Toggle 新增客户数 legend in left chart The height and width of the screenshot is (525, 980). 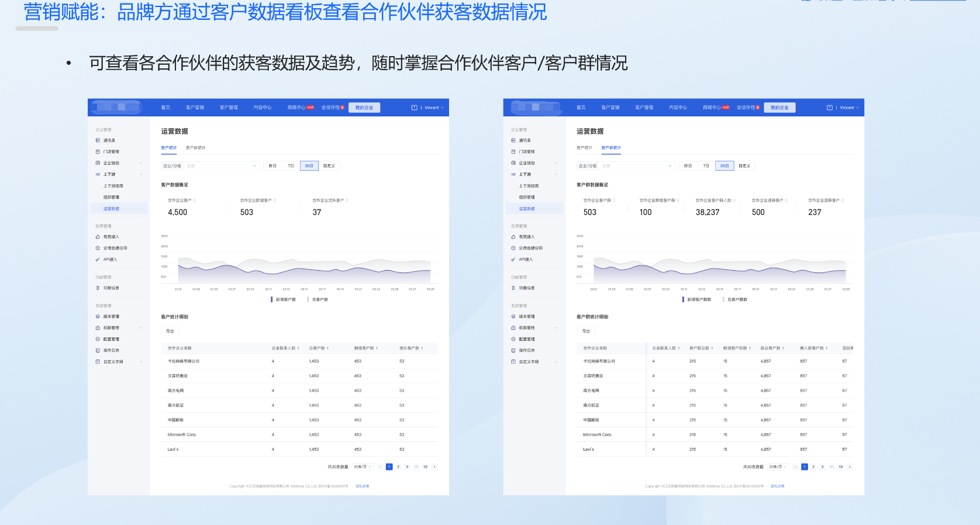click(x=283, y=299)
